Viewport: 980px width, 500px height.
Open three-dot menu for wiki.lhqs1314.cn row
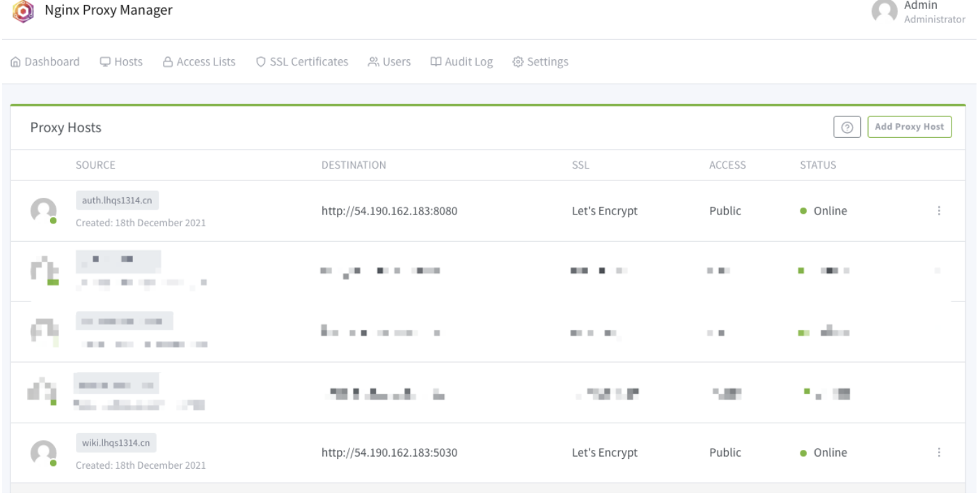point(940,453)
